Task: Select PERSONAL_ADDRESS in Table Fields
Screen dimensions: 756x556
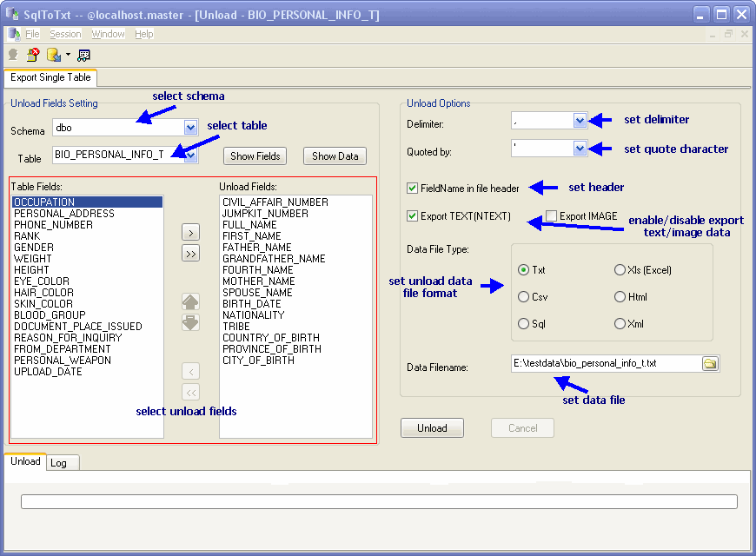Action: (87, 214)
